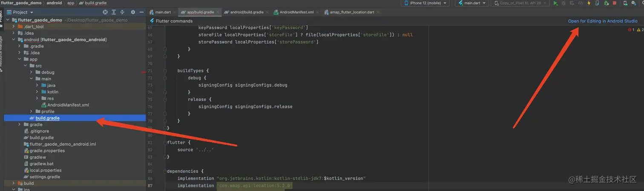
Task: Expand the profile folder
Action: click(x=32, y=111)
